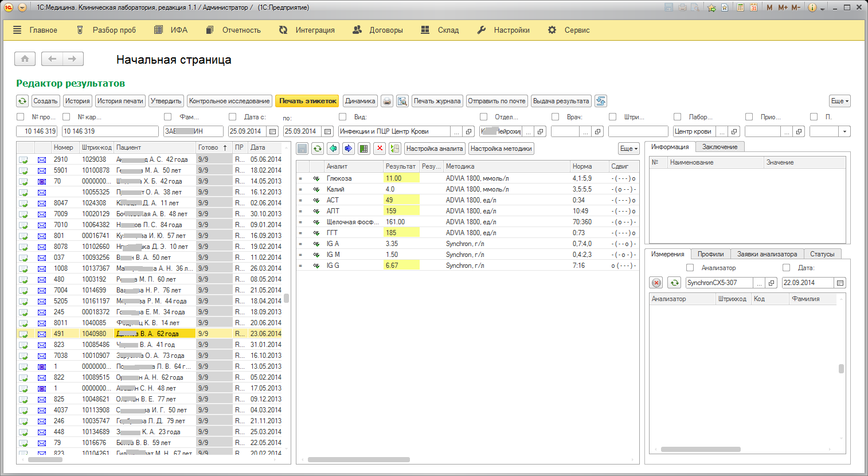Open the Отчетность menu
The width and height of the screenshot is (868, 476).
[234, 30]
